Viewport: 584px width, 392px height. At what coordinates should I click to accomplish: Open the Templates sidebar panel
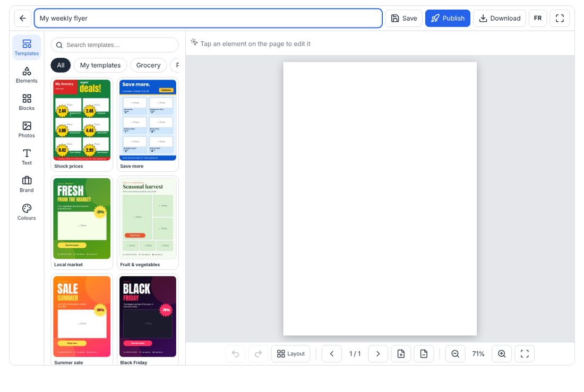(x=27, y=48)
